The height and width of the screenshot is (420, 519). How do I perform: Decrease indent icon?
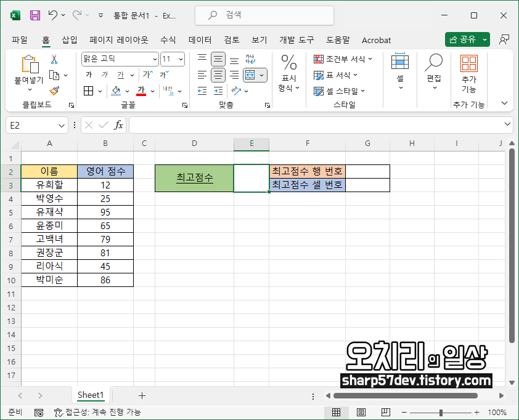pos(202,91)
